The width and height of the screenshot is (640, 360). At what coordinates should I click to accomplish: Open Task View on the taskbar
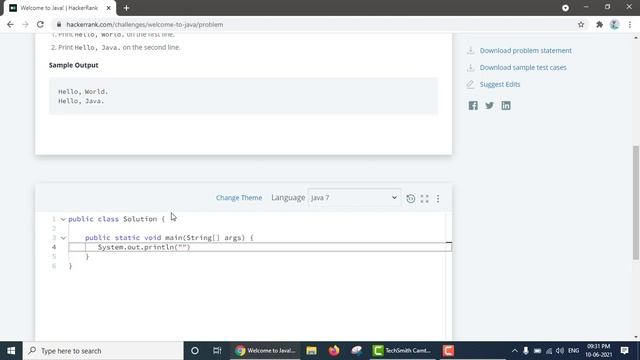[217, 351]
